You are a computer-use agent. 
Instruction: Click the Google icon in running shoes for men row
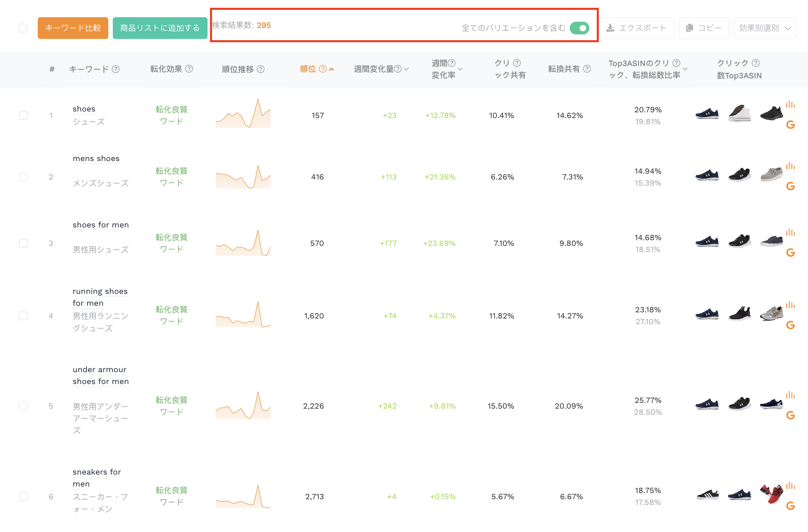coord(790,325)
